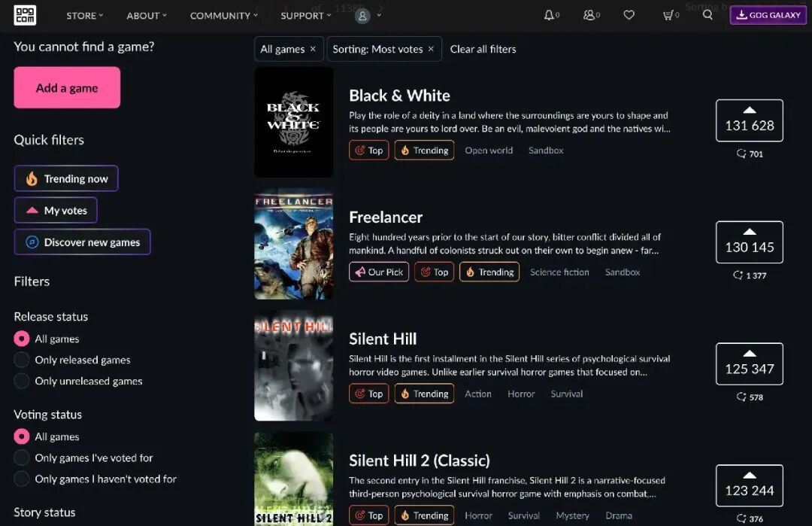Expand the Store menu
Viewport: 812px width, 526px height.
click(x=84, y=16)
